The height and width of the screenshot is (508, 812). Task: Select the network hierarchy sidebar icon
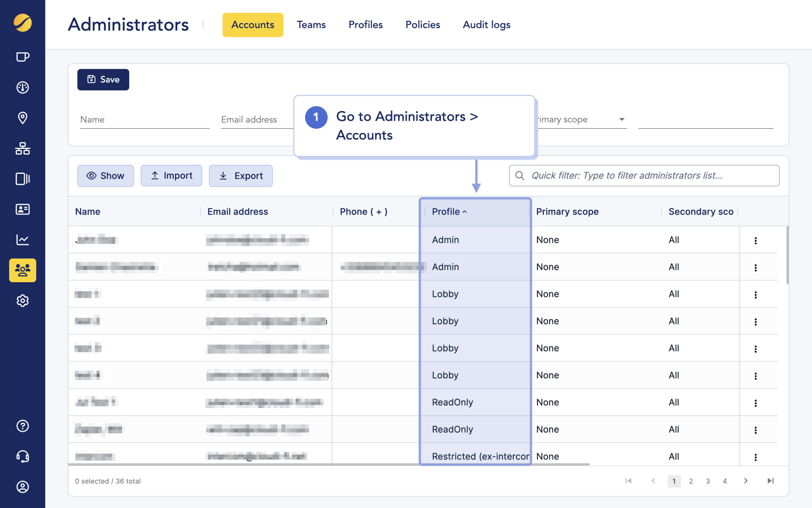point(23,148)
